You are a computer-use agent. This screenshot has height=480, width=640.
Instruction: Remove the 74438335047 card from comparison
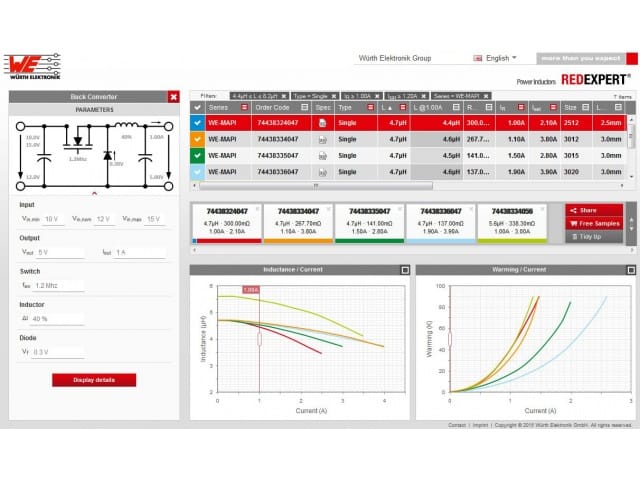click(400, 209)
